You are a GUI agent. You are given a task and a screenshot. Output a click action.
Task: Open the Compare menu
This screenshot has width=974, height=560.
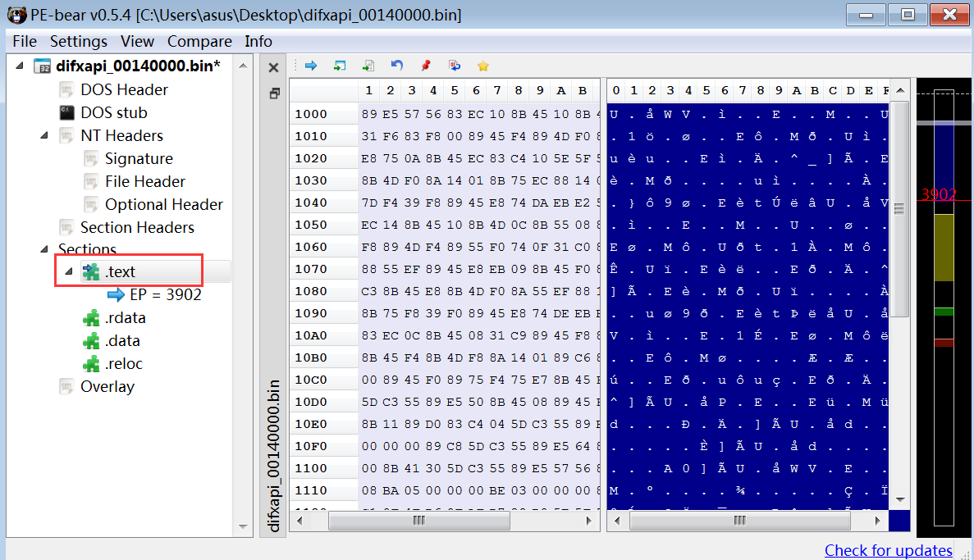(x=199, y=41)
